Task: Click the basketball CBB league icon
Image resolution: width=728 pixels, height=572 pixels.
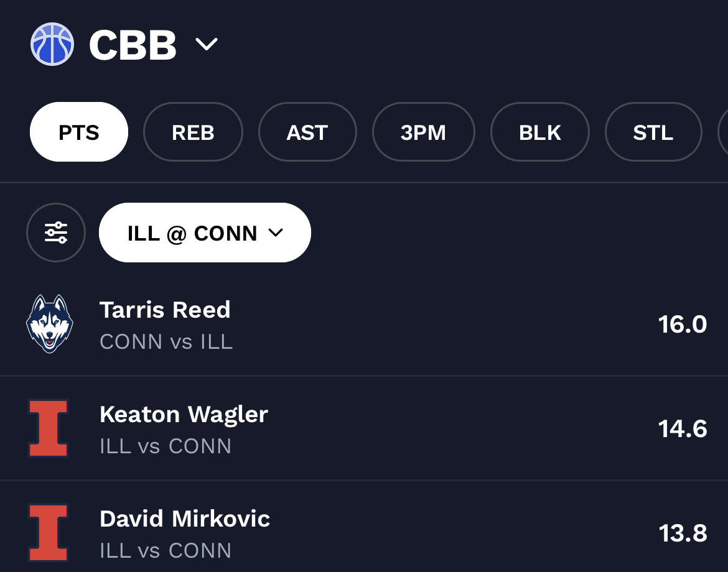Action: coord(52,44)
